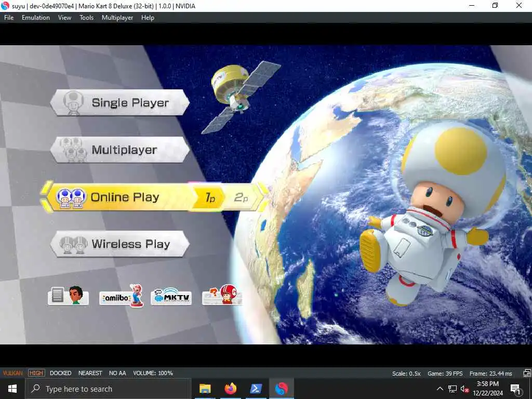Viewport: 532px width, 399px height.
Task: Toggle the NEAREST scaling filter
Action: click(x=90, y=373)
